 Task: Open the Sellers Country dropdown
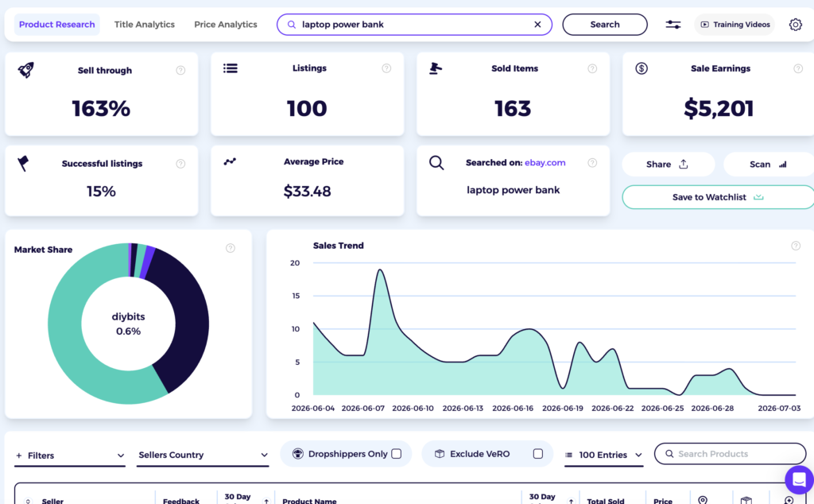click(203, 455)
